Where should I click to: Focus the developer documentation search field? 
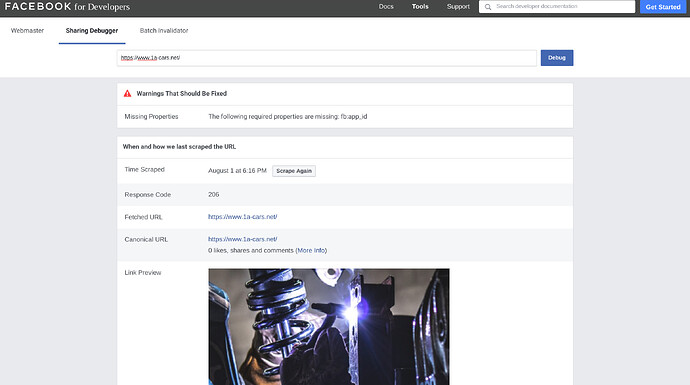click(557, 7)
